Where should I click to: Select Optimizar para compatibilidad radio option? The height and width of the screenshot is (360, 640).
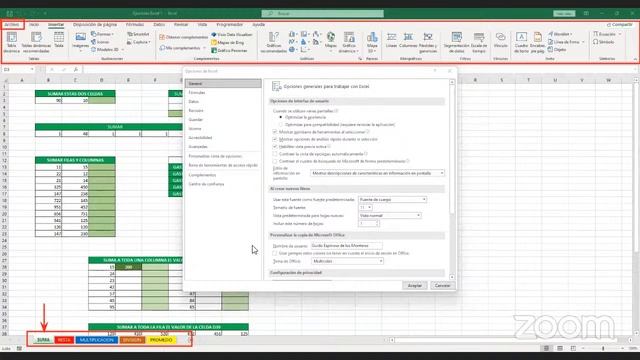[x=281, y=124]
